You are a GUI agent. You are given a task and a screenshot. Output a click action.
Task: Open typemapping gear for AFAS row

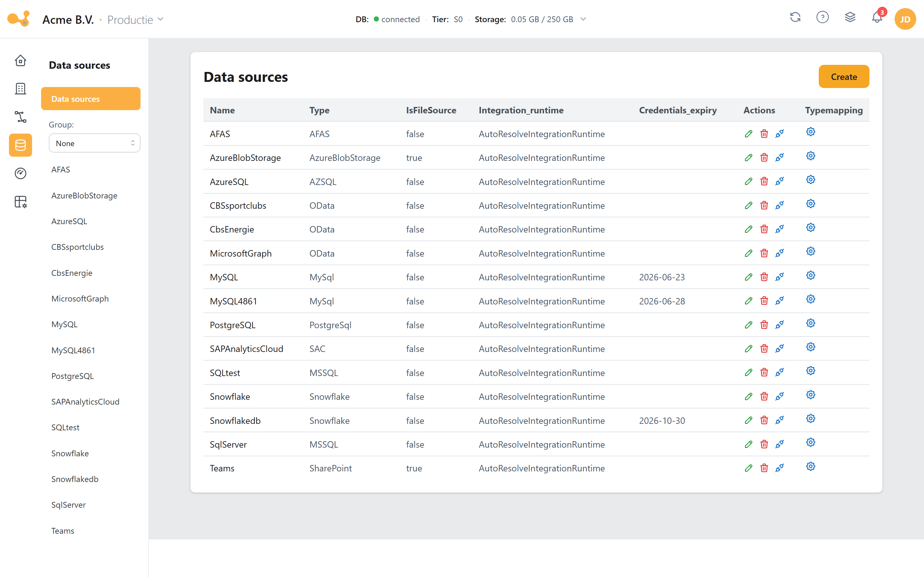click(x=811, y=132)
